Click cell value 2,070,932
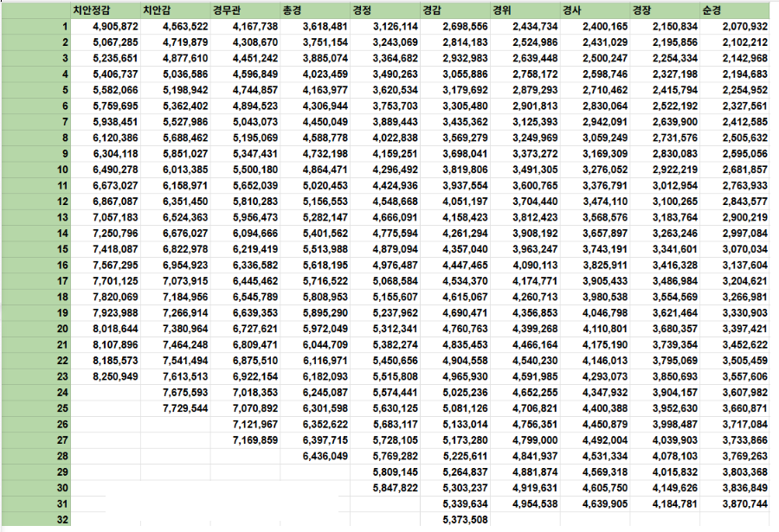 coord(745,27)
